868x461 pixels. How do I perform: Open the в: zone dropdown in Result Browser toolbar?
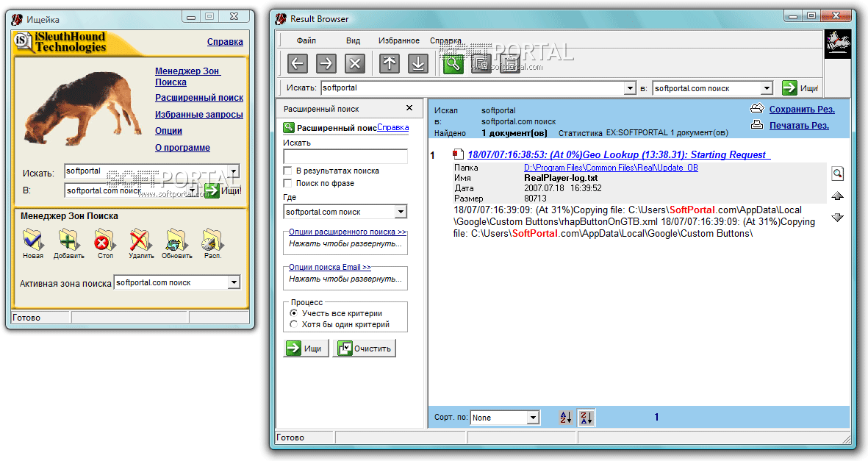tap(767, 88)
